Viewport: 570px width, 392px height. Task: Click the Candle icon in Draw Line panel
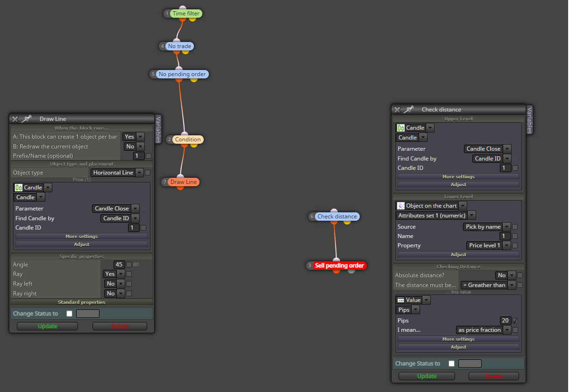19,188
